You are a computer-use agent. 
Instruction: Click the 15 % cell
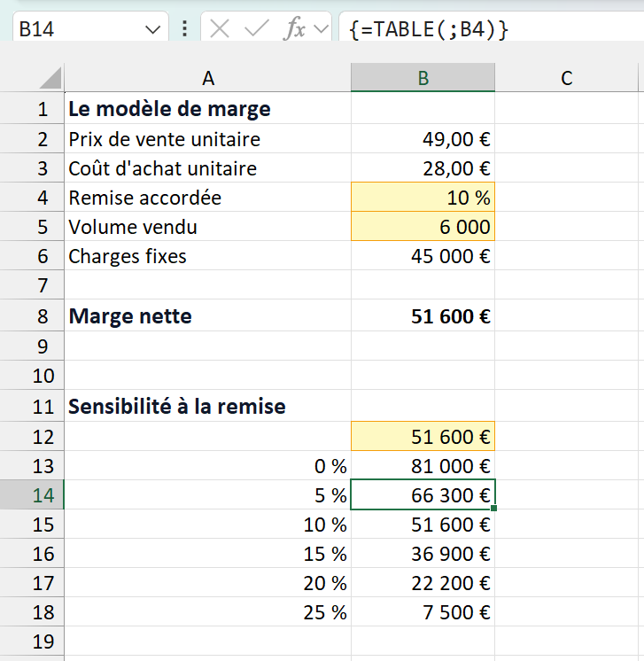[x=208, y=554]
